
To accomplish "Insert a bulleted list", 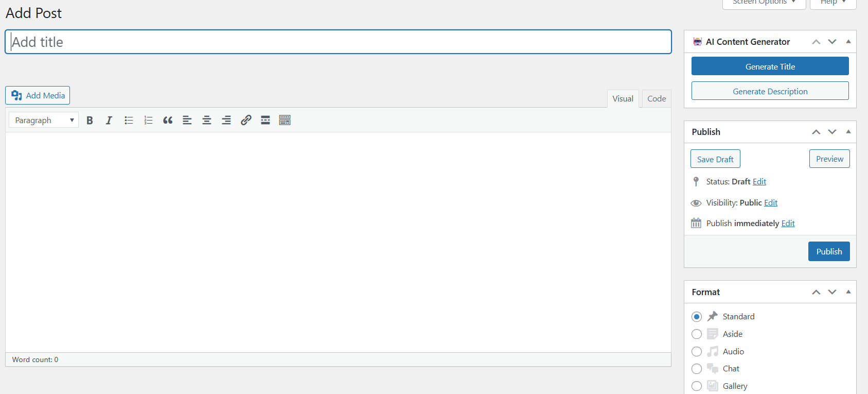I will tap(129, 121).
